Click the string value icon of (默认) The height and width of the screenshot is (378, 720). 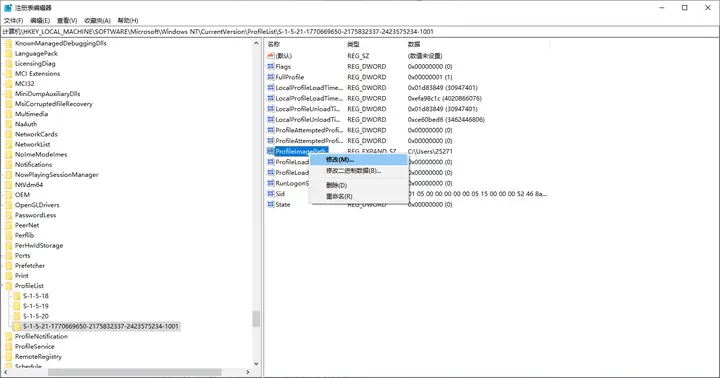click(x=271, y=56)
